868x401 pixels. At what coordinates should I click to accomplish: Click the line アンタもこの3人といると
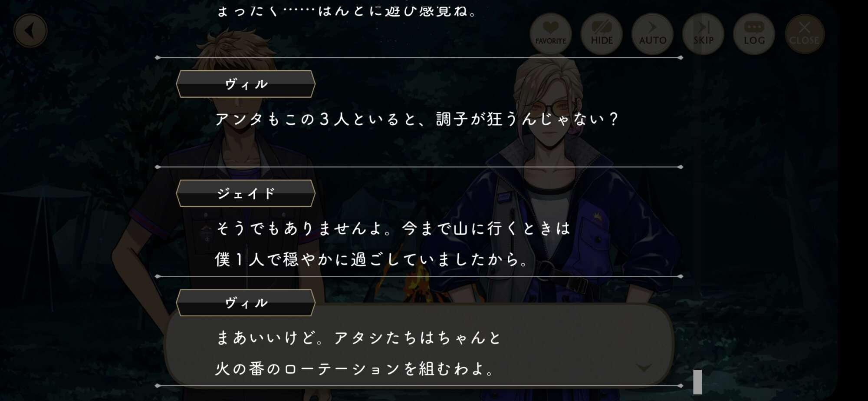pos(417,119)
